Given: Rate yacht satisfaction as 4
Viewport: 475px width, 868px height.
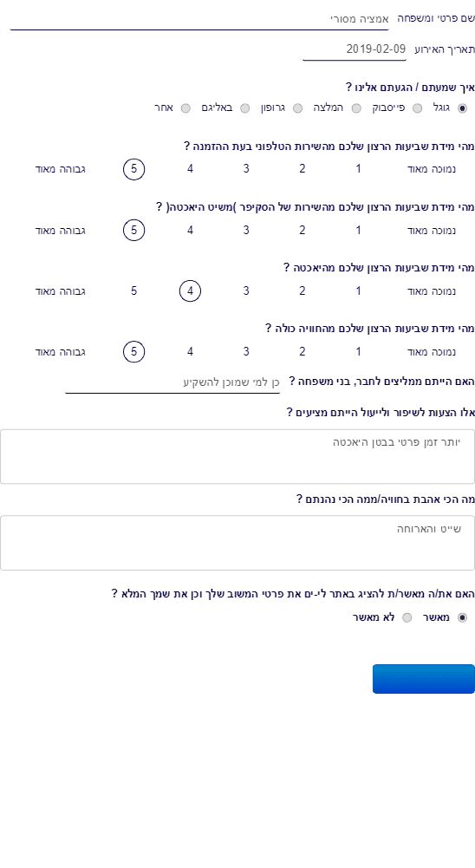Looking at the screenshot, I should tap(190, 290).
